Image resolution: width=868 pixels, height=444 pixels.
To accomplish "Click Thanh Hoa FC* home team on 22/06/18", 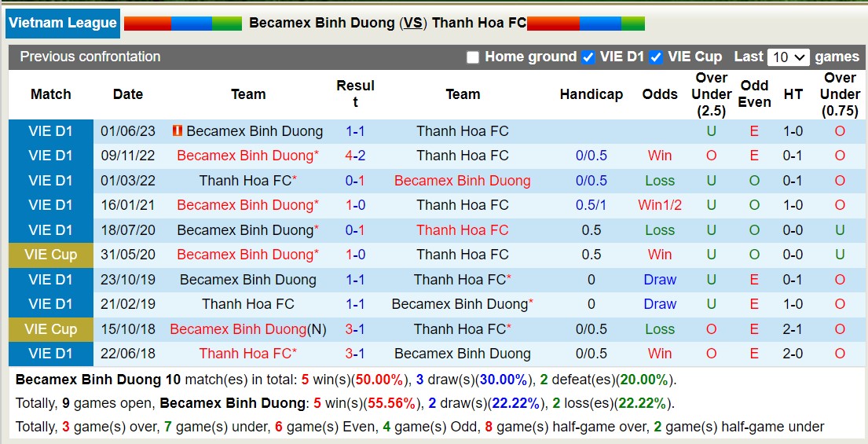I will point(248,353).
